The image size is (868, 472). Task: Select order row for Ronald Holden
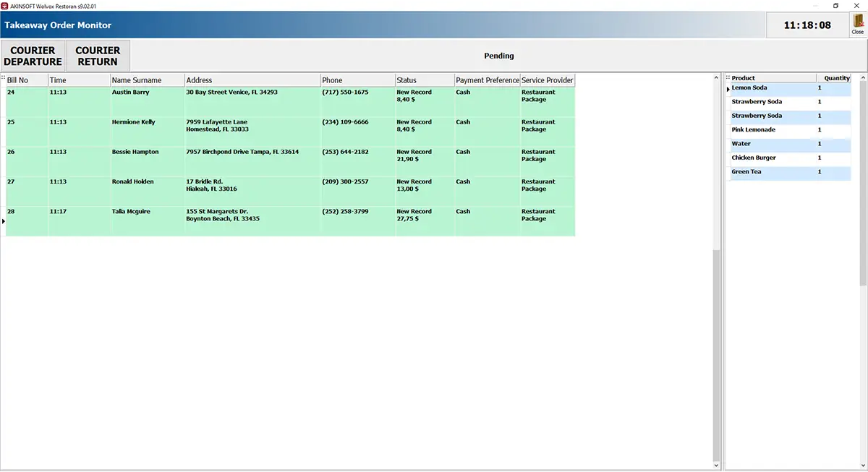pos(290,192)
